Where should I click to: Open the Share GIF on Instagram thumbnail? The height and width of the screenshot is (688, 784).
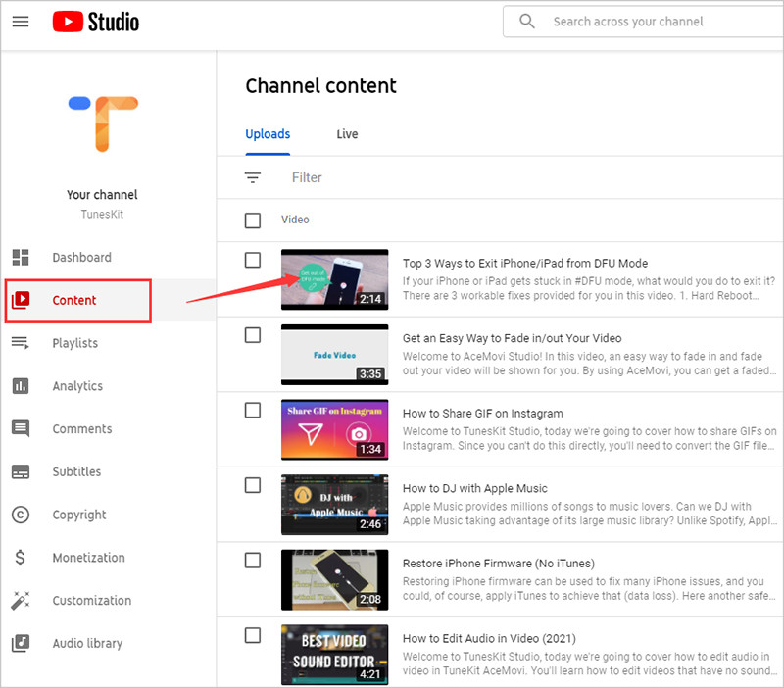(x=334, y=429)
